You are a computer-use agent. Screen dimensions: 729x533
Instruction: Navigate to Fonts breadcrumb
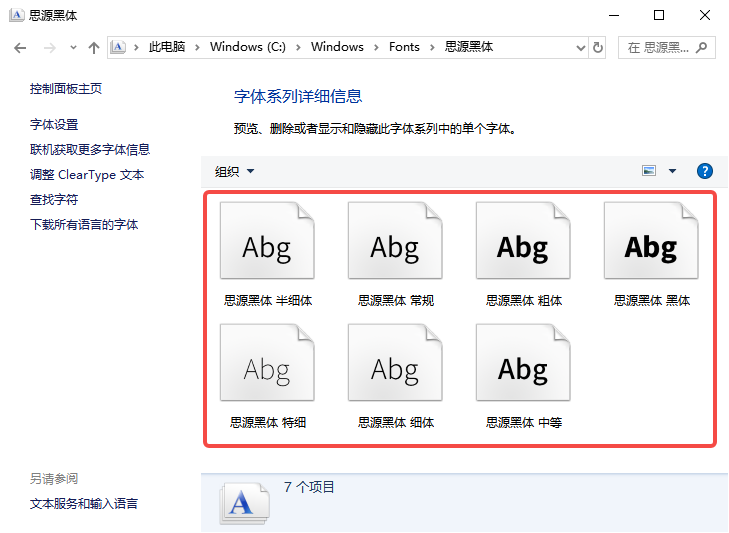pos(404,47)
